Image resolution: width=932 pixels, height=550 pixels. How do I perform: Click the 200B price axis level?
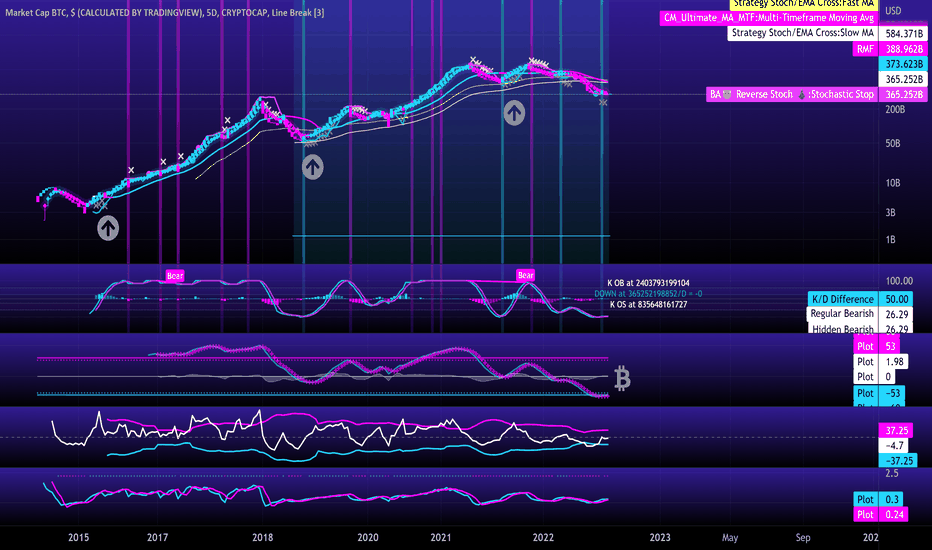click(x=895, y=109)
